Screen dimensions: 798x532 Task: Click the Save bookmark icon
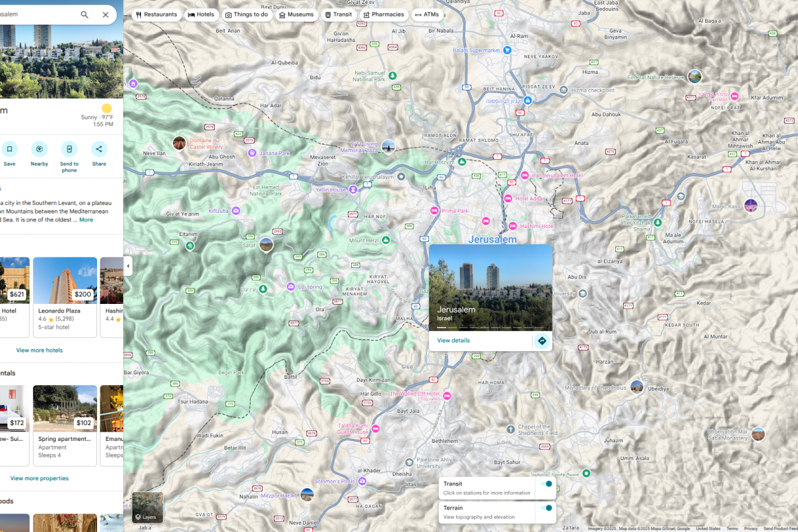coord(9,149)
